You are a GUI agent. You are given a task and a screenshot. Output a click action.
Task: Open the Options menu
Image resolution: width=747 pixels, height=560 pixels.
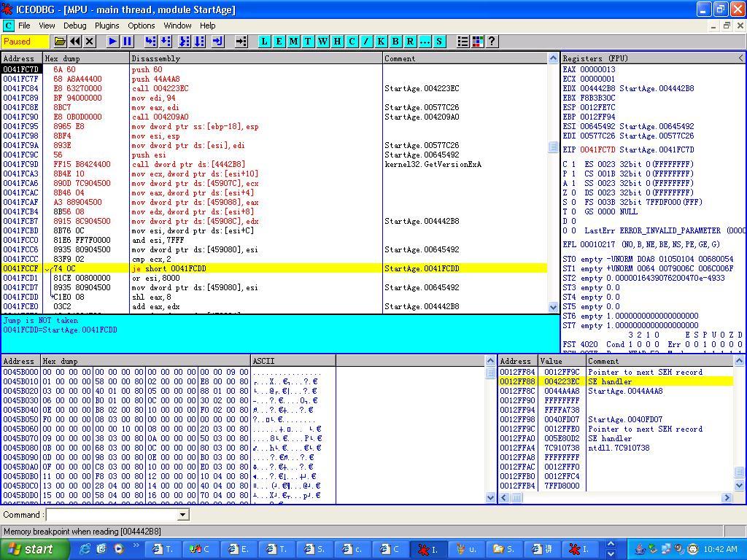(x=141, y=26)
